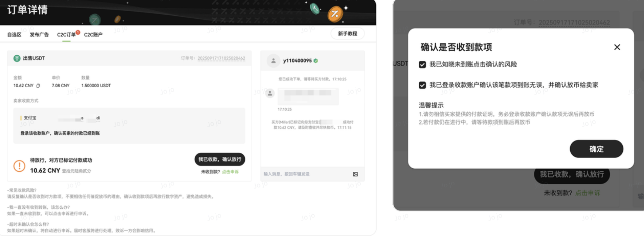Close the 确认是否收到款项 dialog
Image resolution: width=644 pixels, height=240 pixels.
[x=617, y=47]
